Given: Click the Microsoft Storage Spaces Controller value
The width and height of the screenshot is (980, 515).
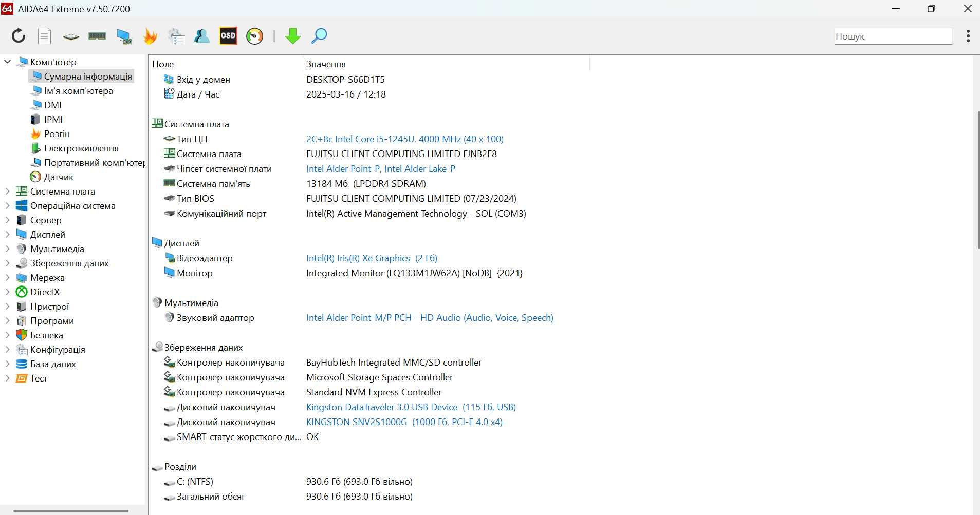Looking at the screenshot, I should tap(379, 377).
